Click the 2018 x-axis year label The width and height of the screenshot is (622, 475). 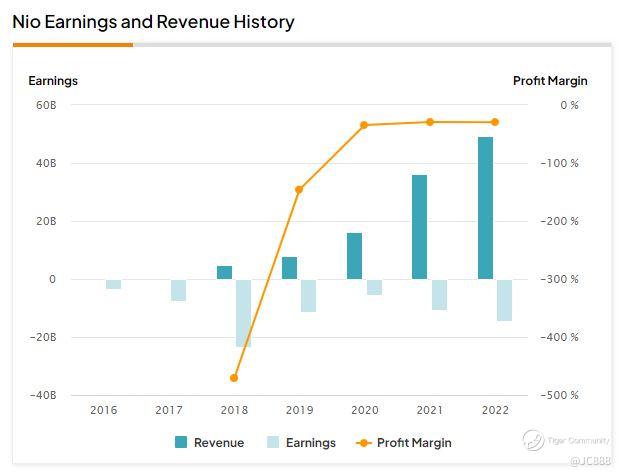pos(234,410)
